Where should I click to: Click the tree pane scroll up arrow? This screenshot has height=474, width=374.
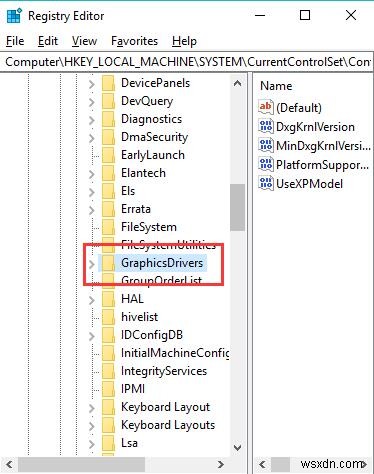(238, 83)
